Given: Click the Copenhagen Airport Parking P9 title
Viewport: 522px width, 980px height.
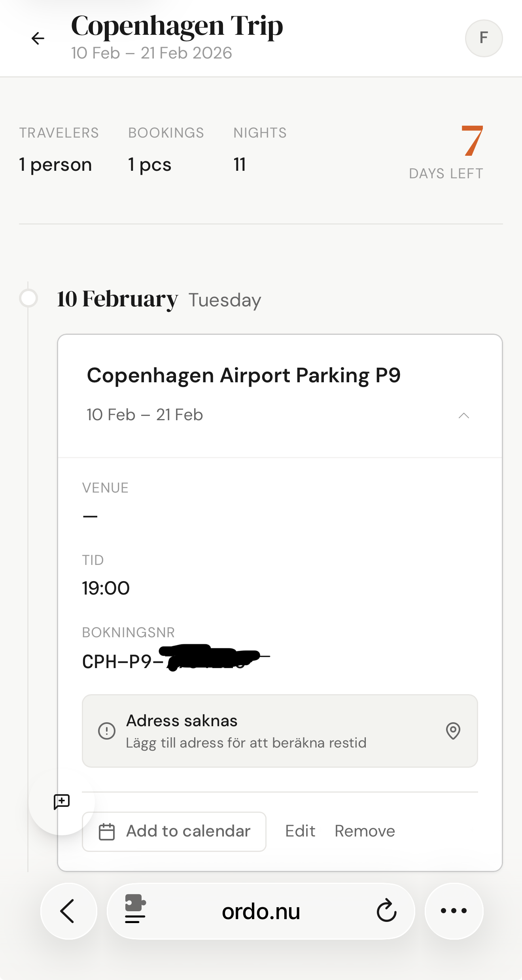Looking at the screenshot, I should coord(244,375).
